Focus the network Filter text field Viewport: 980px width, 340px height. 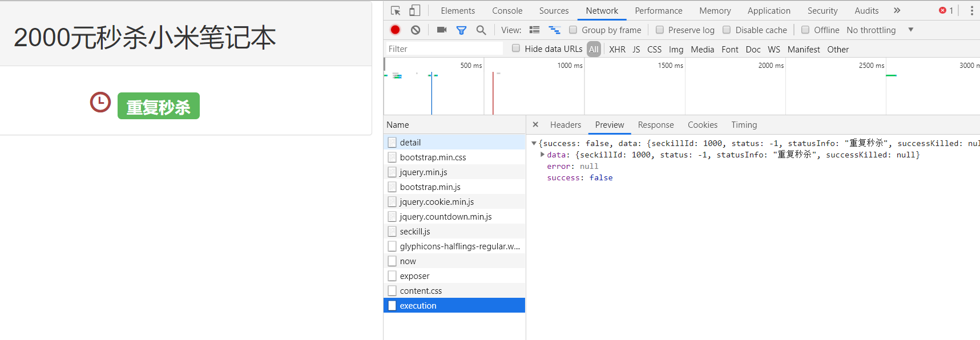tap(445, 48)
